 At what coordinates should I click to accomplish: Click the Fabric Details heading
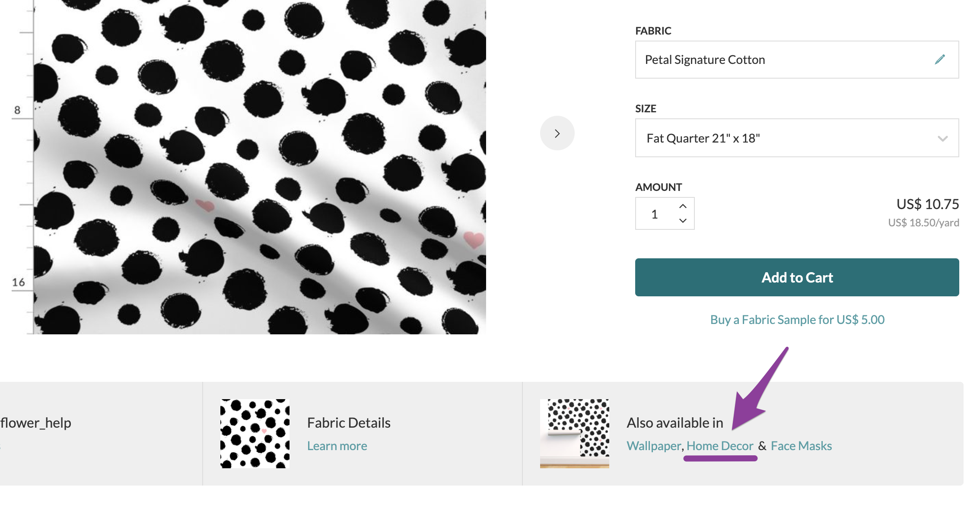pos(349,422)
